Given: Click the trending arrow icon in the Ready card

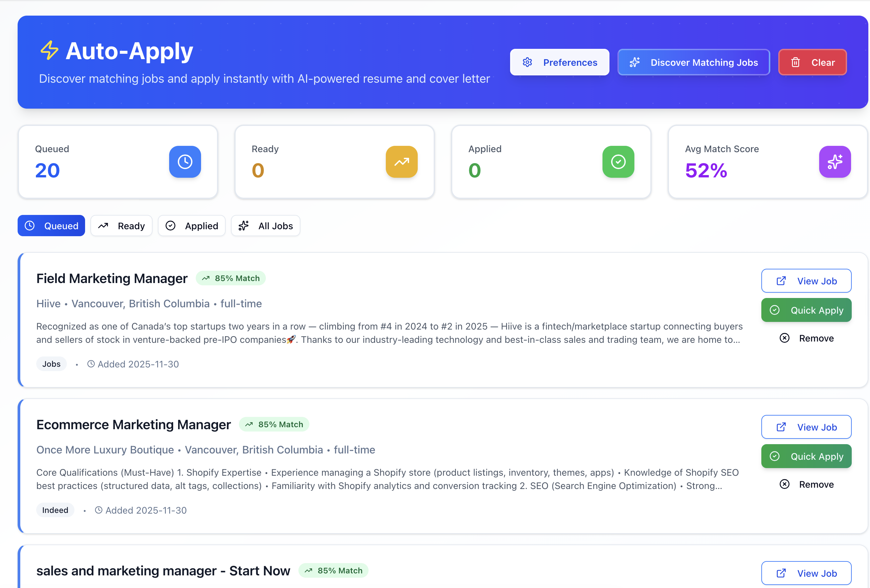Looking at the screenshot, I should pos(402,162).
